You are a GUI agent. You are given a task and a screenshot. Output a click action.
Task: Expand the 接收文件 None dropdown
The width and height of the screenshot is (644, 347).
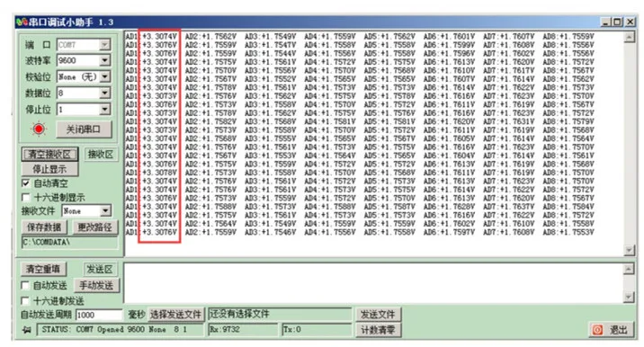[105, 211]
